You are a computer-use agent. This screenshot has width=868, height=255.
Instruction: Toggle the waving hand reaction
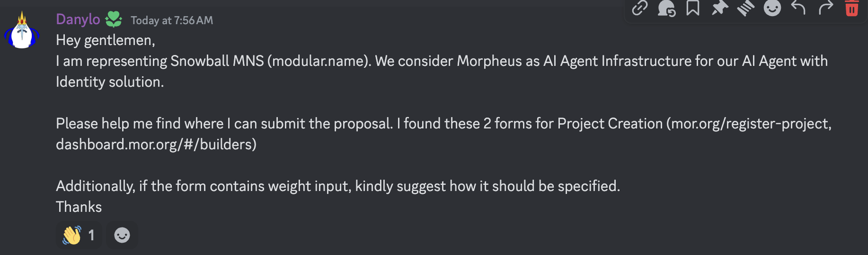click(79, 235)
